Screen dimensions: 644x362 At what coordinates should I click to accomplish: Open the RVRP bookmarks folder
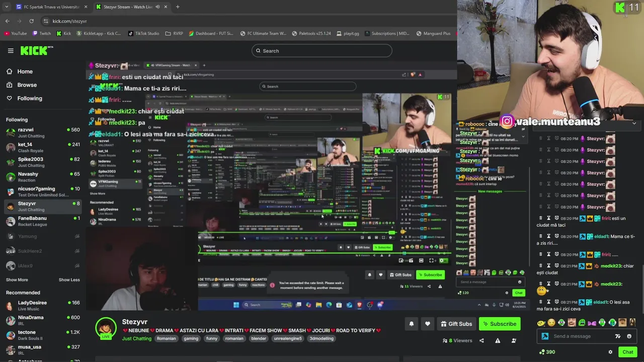tap(174, 34)
